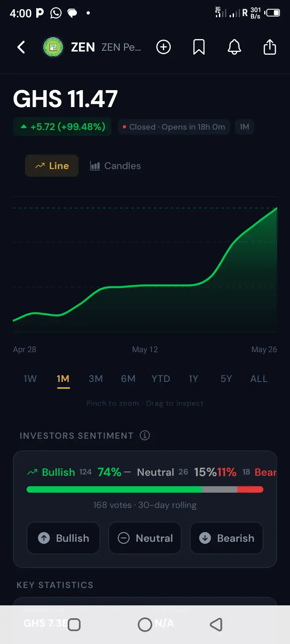290x644 pixels.
Task: Click the sentiment vote progress bar
Action: click(145, 489)
